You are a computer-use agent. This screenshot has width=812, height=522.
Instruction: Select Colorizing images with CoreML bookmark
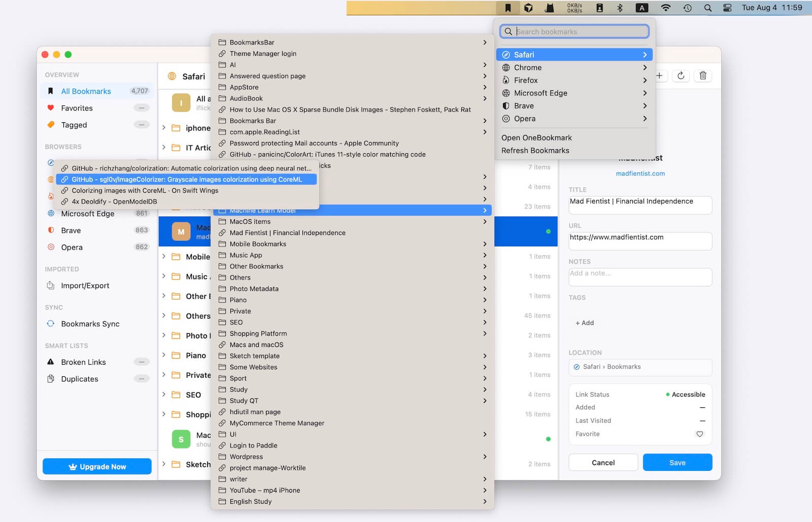tap(186, 190)
